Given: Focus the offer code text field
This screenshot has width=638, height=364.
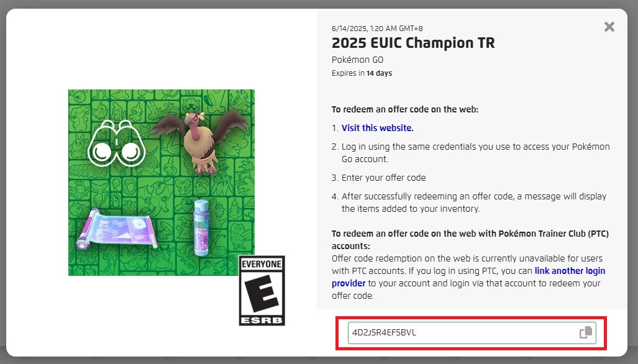Looking at the screenshot, I should (x=460, y=332).
